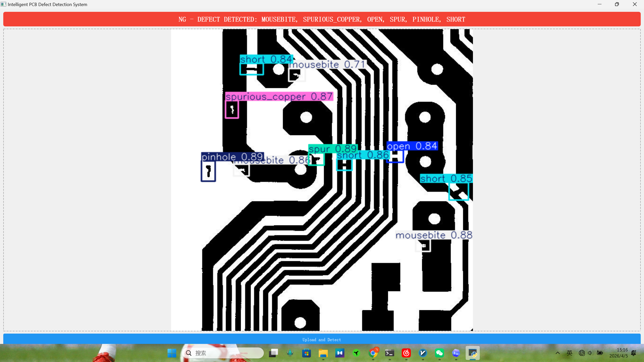
Task: Toggle the input language indicator
Action: point(570,353)
